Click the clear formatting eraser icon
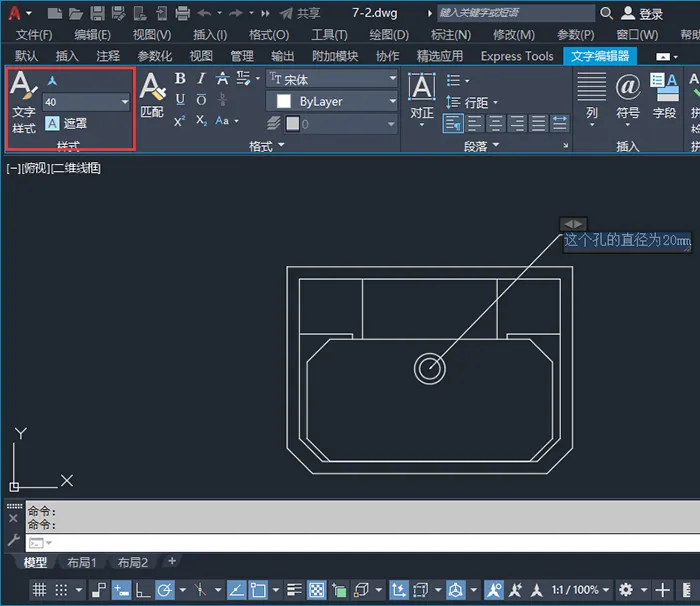Screen dimensions: 700x606 [x=243, y=79]
